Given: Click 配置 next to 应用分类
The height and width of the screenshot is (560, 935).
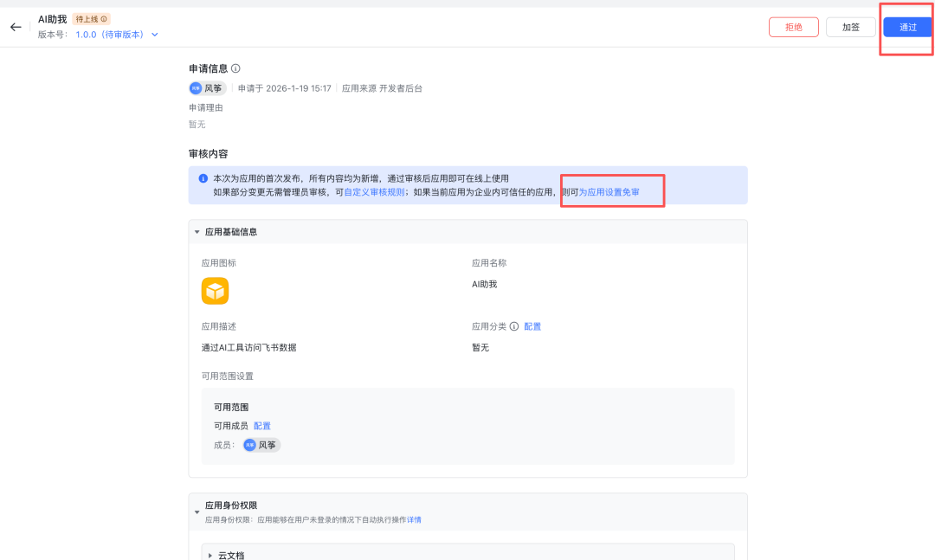Looking at the screenshot, I should [x=532, y=326].
